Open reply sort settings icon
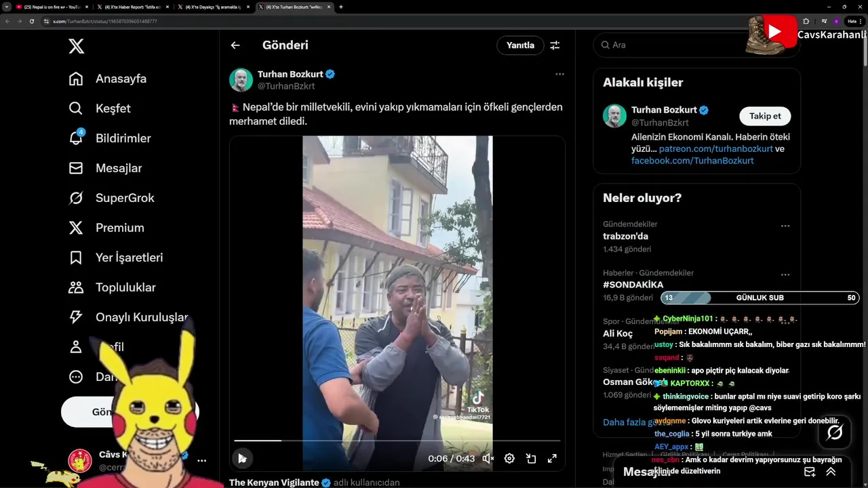This screenshot has height=488, width=868. pyautogui.click(x=555, y=45)
